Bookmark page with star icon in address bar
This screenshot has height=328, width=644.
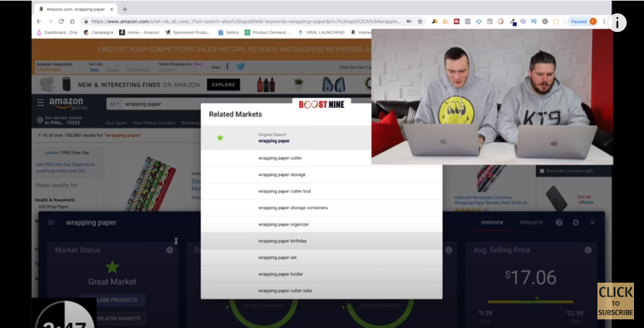click(420, 21)
